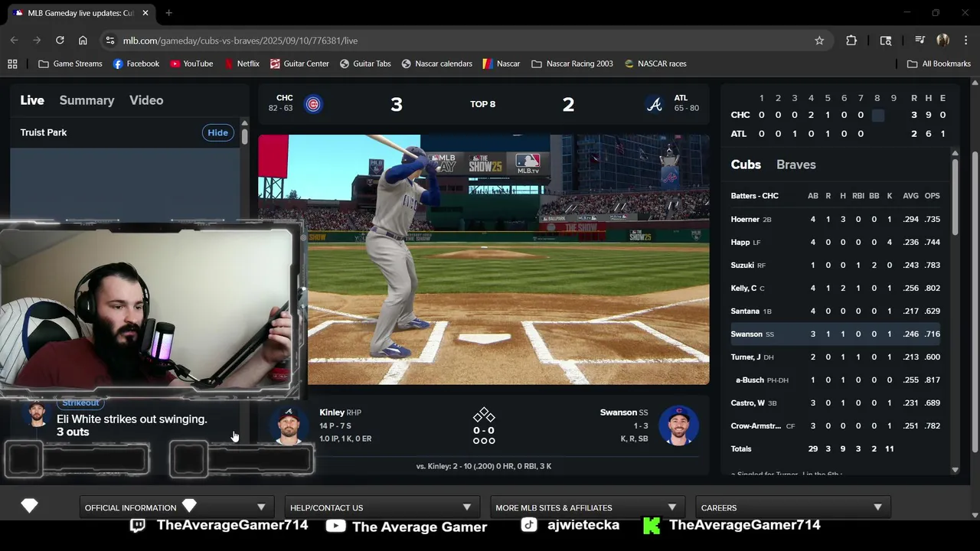980x551 pixels.
Task: Click Crow-Armstrong in the batters list
Action: click(x=756, y=425)
